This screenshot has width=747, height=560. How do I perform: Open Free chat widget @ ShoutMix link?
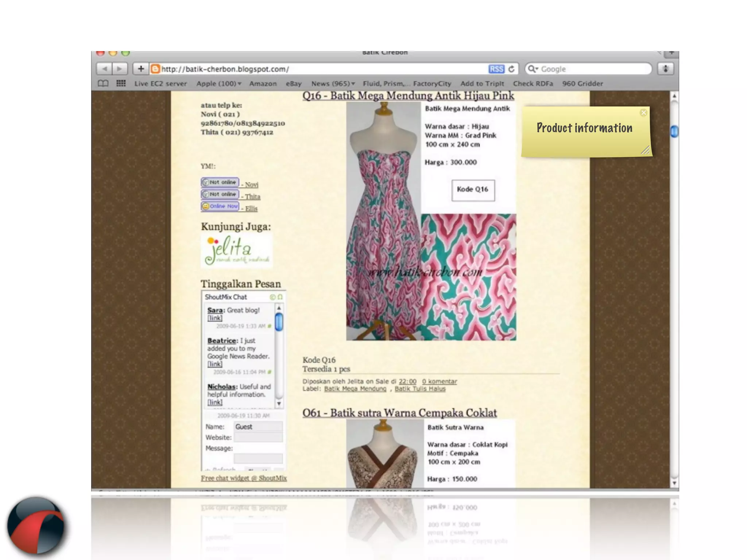coord(244,478)
